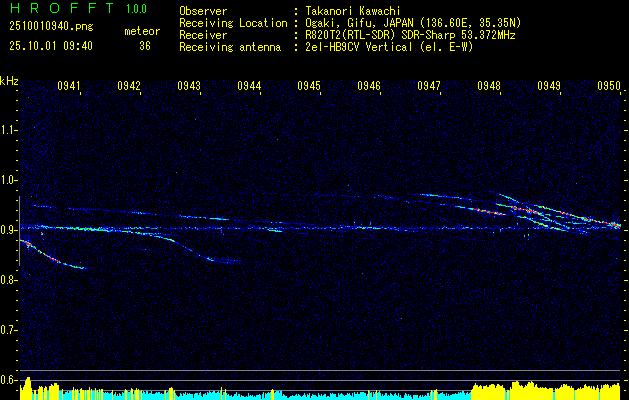Image resolution: width=629 pixels, height=400 pixels.
Task: Click the 0950 time marker
Action: (609, 85)
